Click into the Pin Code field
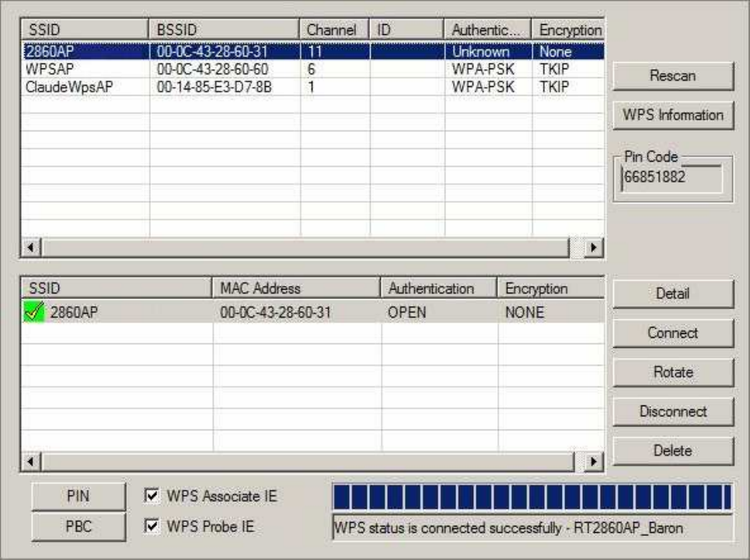The width and height of the screenshot is (750, 560). [672, 178]
